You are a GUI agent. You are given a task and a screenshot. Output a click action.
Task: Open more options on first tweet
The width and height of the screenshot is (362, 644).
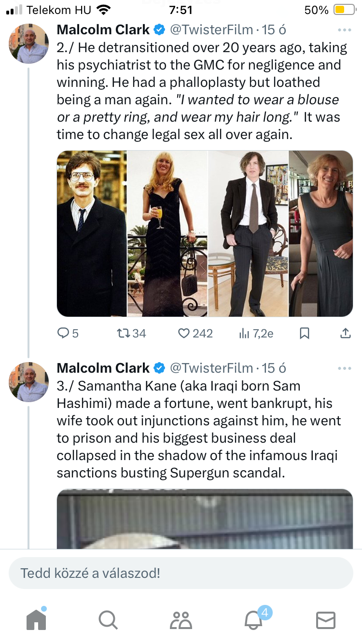pyautogui.click(x=345, y=30)
